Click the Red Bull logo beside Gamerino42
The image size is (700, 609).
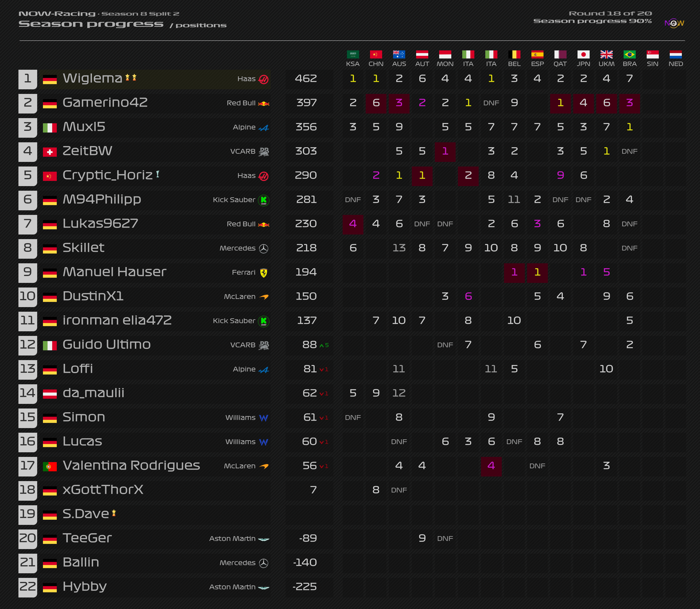pyautogui.click(x=263, y=103)
